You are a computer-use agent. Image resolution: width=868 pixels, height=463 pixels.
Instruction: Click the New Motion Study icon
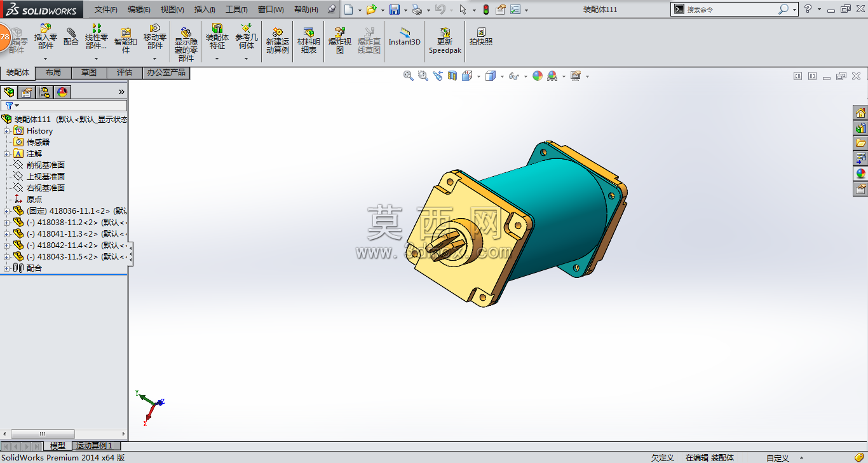278,41
